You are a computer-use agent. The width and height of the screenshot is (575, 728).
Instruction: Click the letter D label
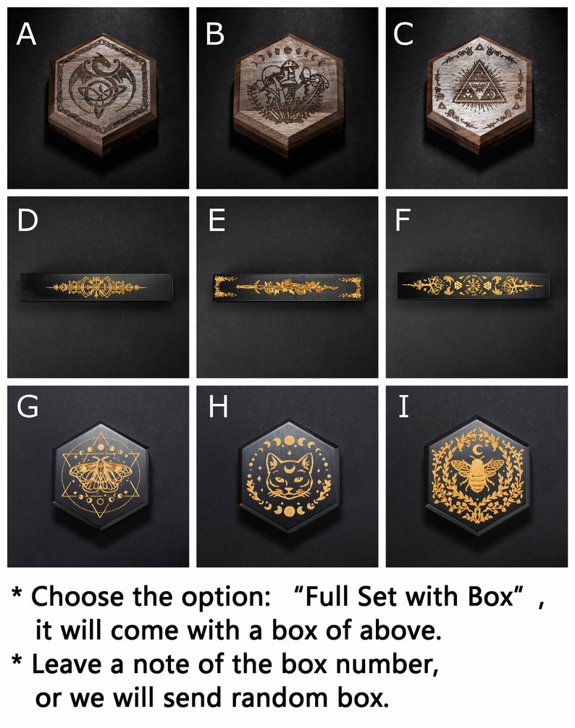pyautogui.click(x=28, y=220)
